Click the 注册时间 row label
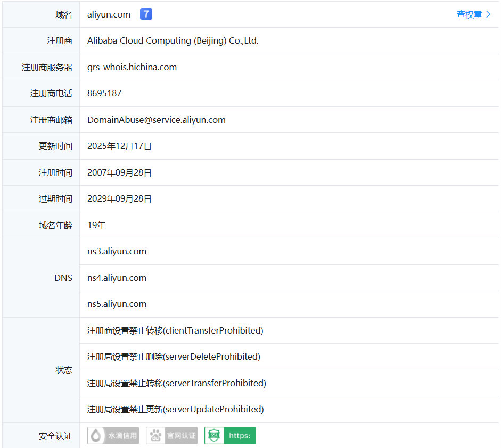This screenshot has width=501, height=448. point(55,173)
